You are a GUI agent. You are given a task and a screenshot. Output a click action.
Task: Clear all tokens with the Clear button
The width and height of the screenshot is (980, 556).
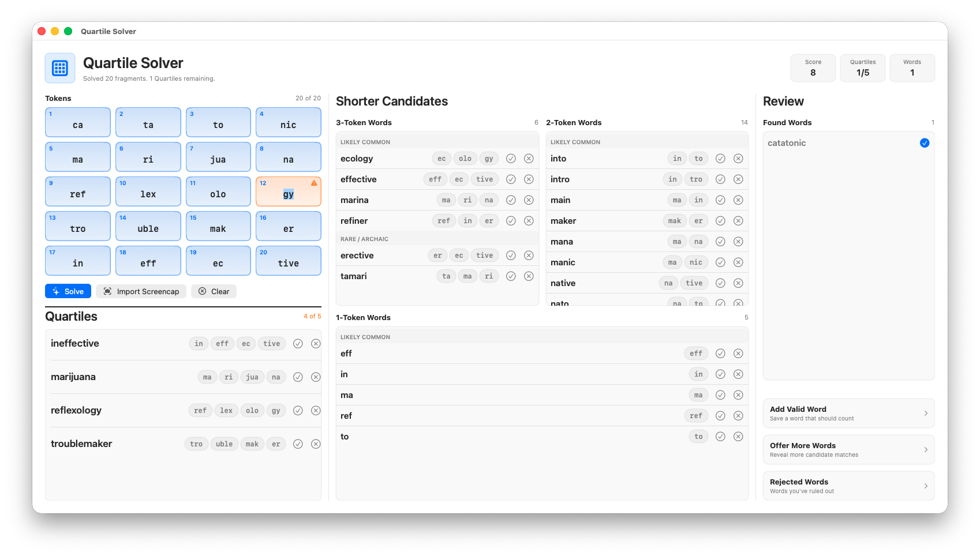pos(214,291)
